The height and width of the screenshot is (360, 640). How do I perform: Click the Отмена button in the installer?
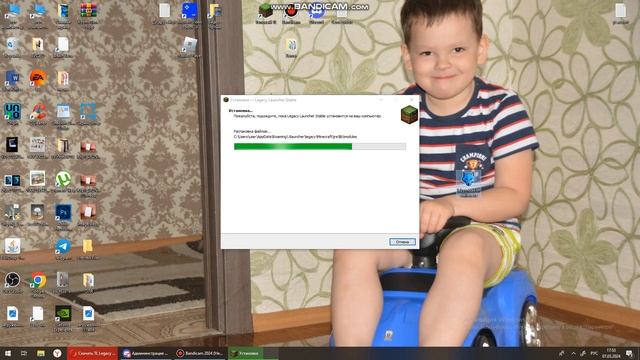coord(402,242)
